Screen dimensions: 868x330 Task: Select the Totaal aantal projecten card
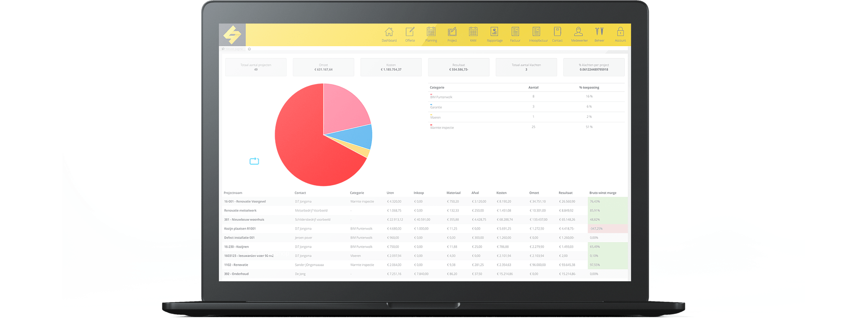(256, 67)
